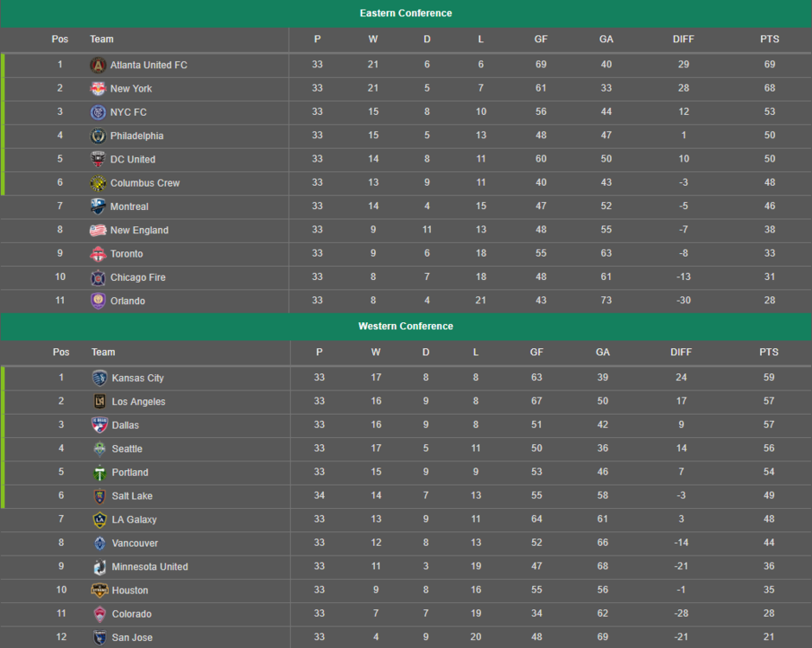The image size is (812, 648).
Task: Click the New York Red Bulls logo
Action: click(98, 89)
